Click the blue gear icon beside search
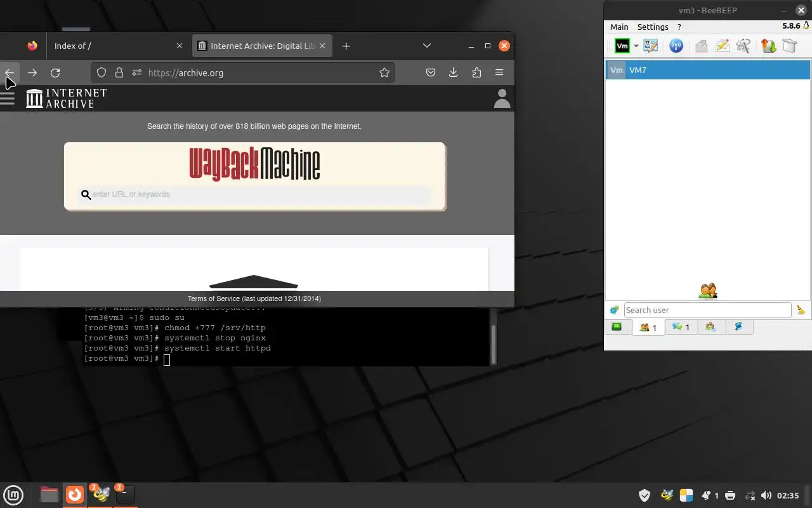Image resolution: width=812 pixels, height=508 pixels. point(614,310)
